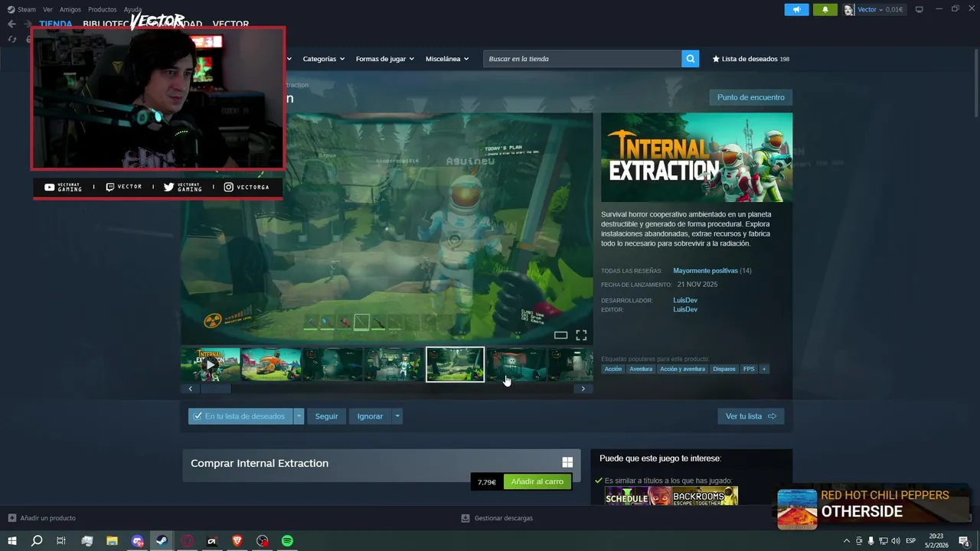
Task: Click the microphone icon in system tray
Action: 871,541
